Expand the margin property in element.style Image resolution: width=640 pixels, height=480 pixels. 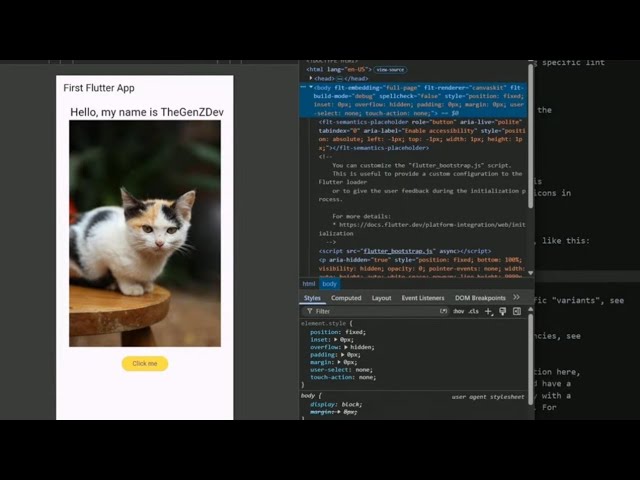[x=339, y=362]
